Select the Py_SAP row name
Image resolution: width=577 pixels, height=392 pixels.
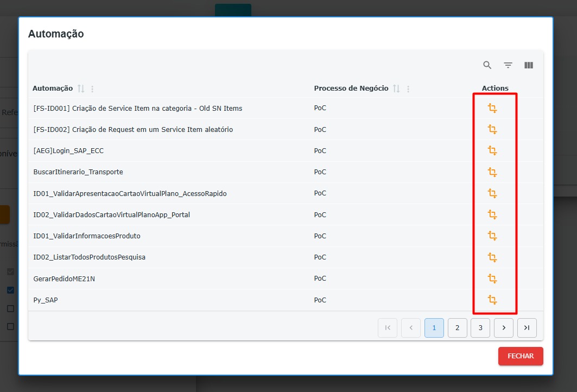45,300
